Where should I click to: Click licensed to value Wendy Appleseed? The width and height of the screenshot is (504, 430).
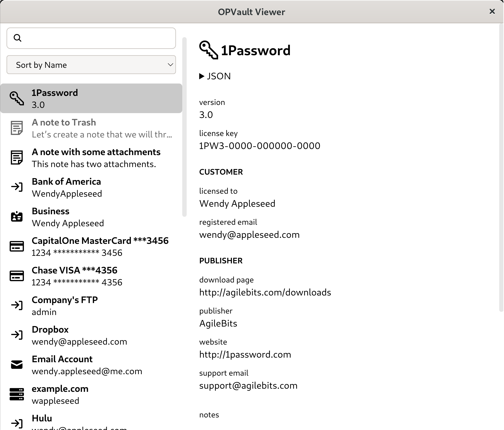(x=237, y=204)
